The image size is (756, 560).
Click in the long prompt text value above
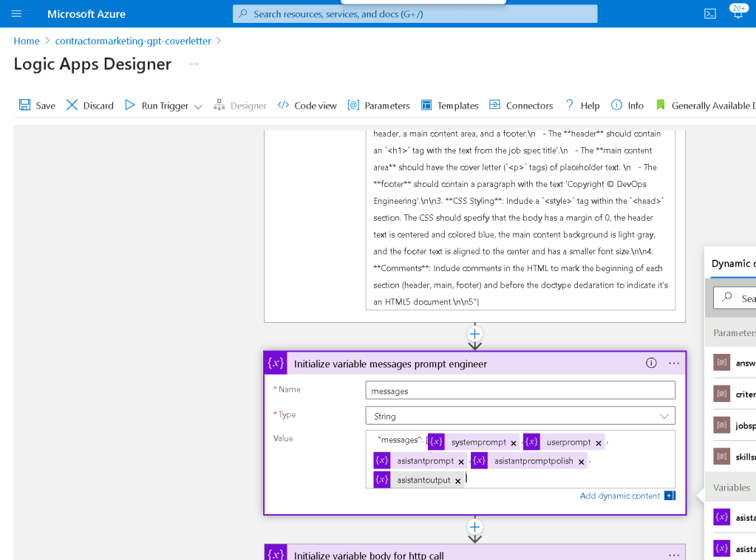coord(520,219)
